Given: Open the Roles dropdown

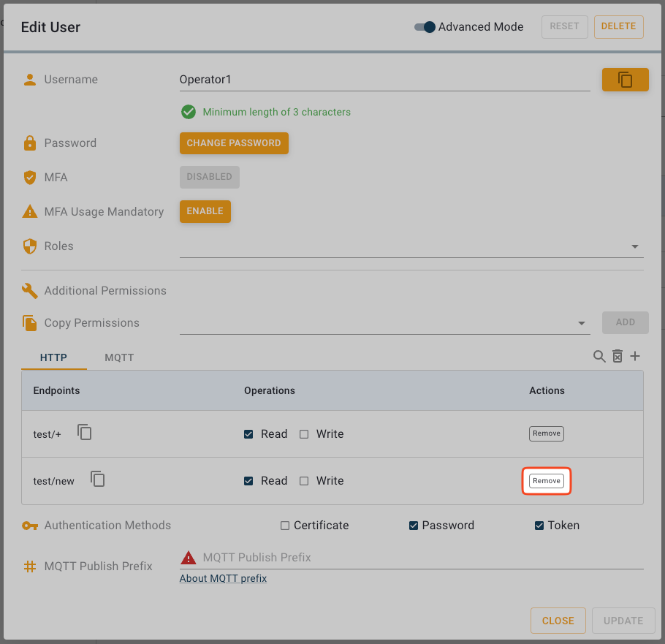Looking at the screenshot, I should point(634,247).
